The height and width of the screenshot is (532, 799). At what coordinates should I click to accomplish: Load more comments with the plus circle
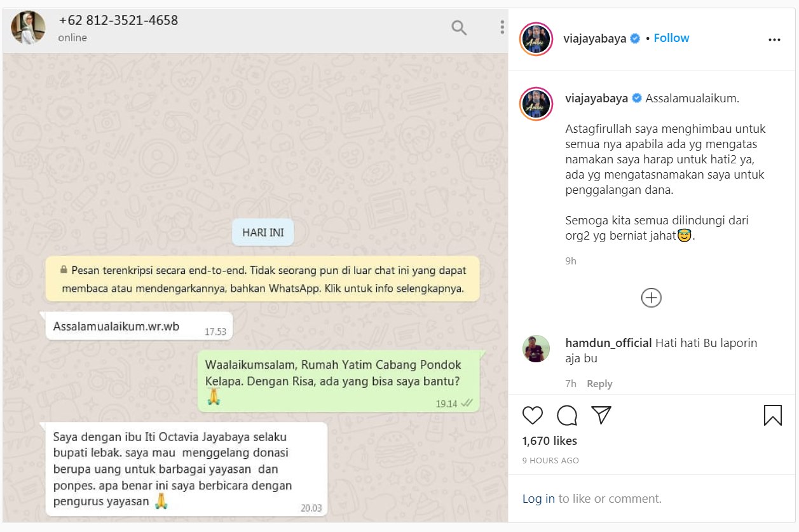[x=652, y=297]
